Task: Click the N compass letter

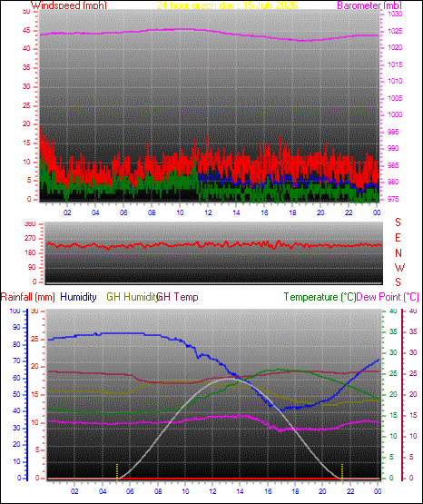Action: click(398, 253)
